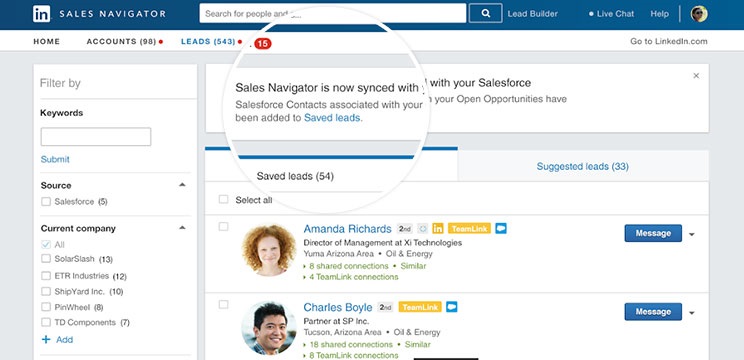Click the LinkedIn logo icon
Image resolution: width=744 pixels, height=360 pixels.
[x=42, y=14]
